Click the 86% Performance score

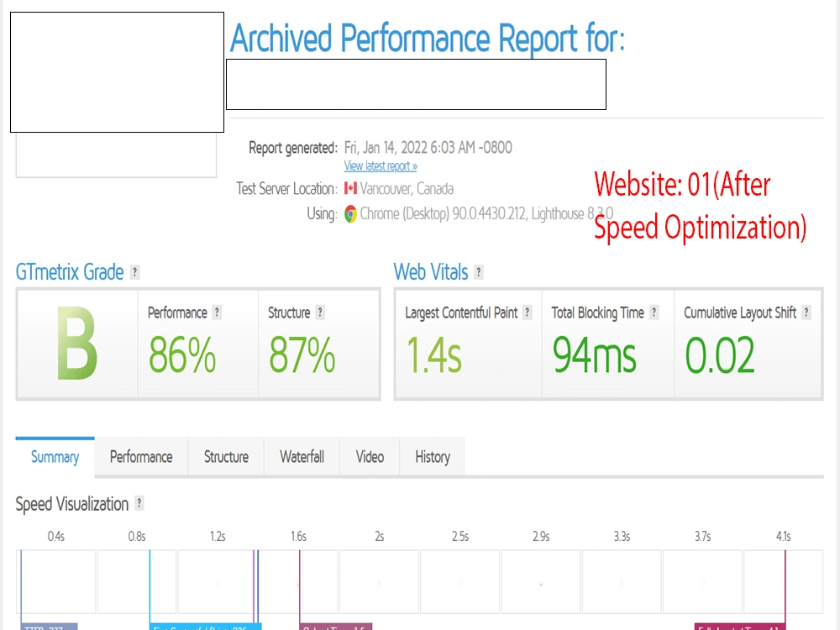click(182, 355)
